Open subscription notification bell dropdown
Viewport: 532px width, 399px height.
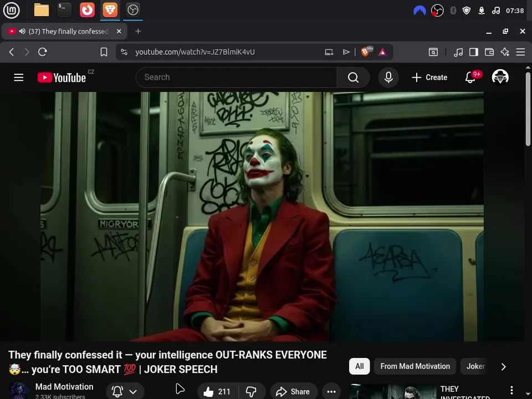click(125, 392)
